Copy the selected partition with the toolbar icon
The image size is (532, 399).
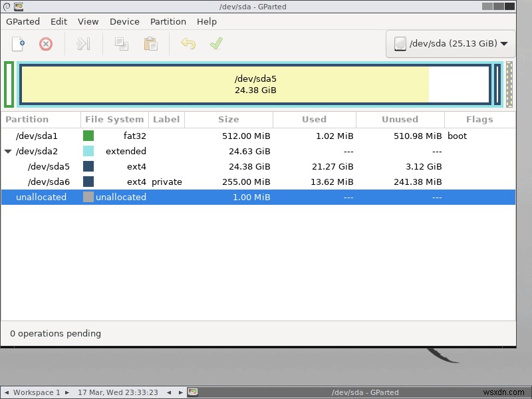(122, 44)
